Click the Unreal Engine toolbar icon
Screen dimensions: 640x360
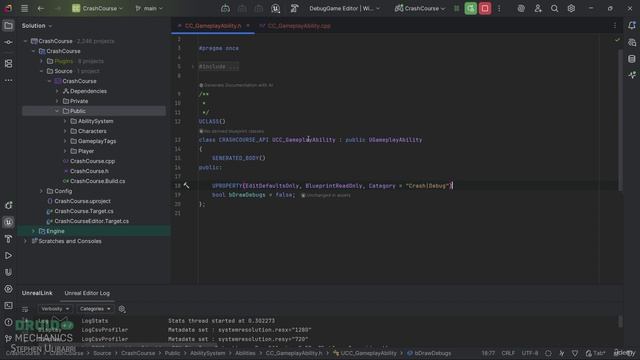coord(276,8)
